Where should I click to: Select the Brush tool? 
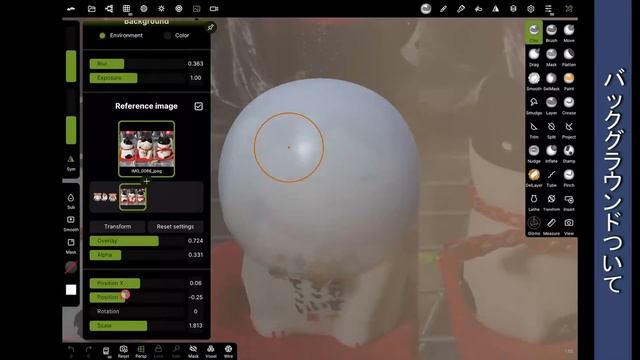tap(551, 32)
